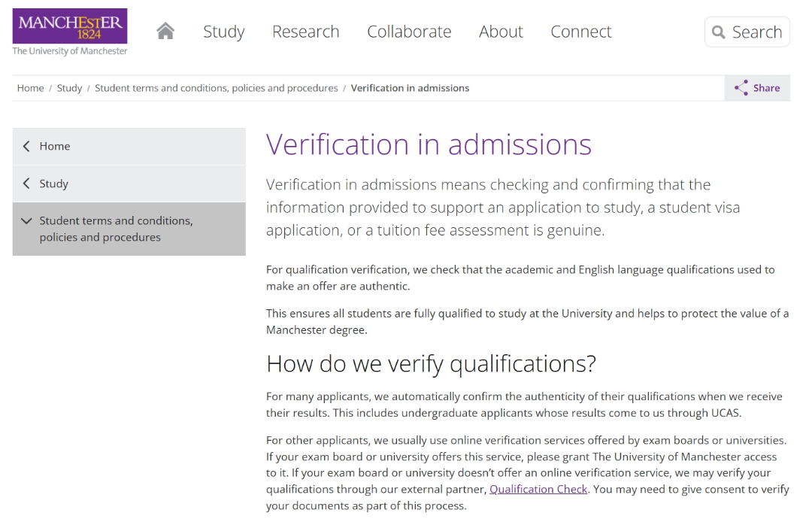Viewport: 812px width, 519px height.
Task: Open the About menu
Action: [x=501, y=32]
